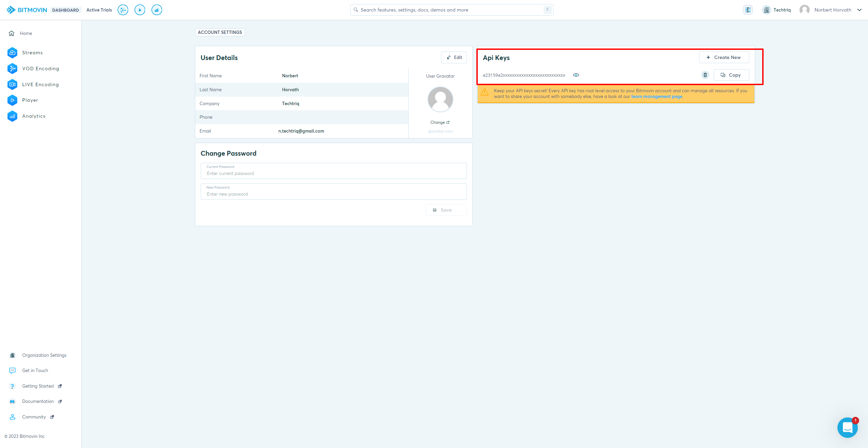Open LIVE Encoding from sidebar
This screenshot has width=868, height=448.
pyautogui.click(x=40, y=84)
